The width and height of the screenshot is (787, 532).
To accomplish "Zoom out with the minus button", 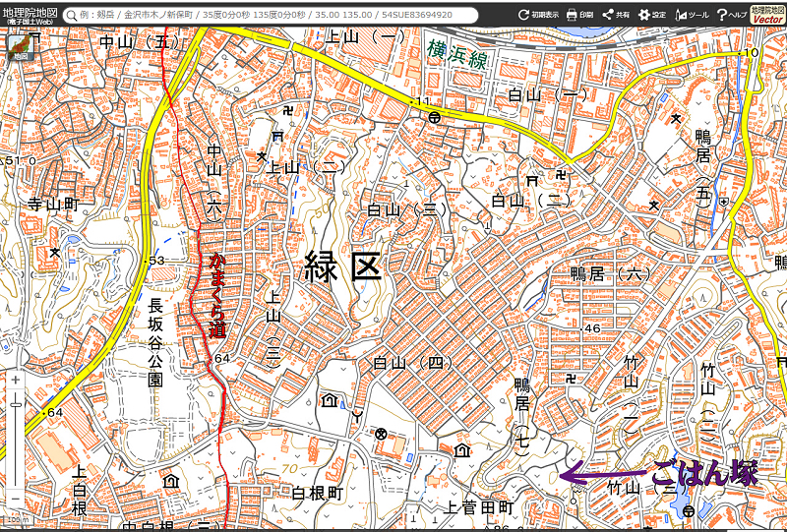I will [15, 499].
